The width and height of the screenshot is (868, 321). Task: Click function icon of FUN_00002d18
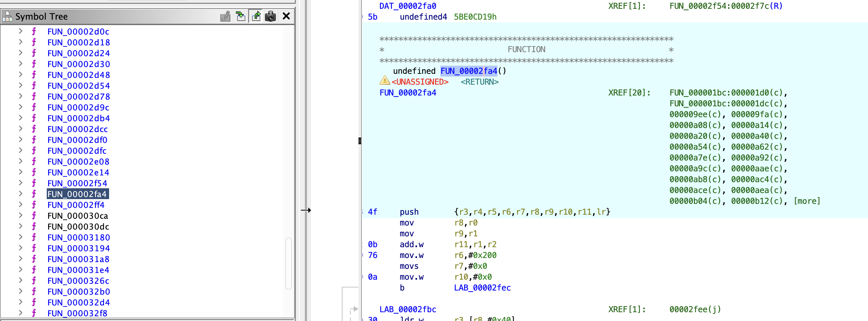[x=34, y=42]
